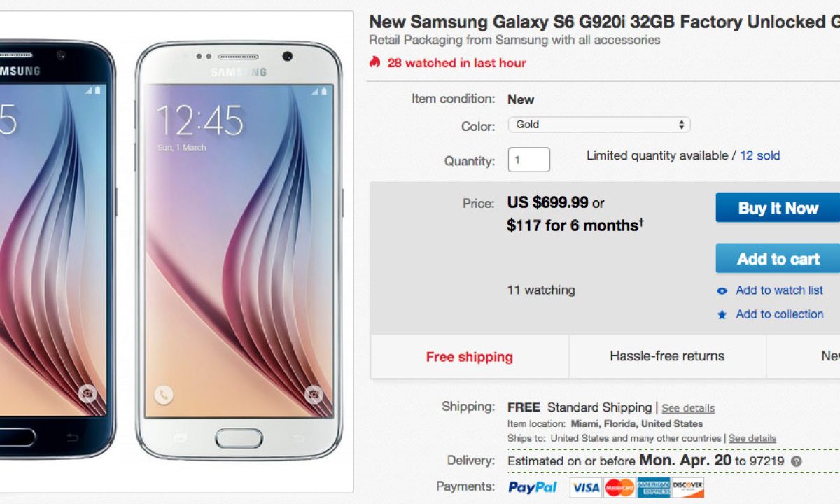This screenshot has width=840, height=504.
Task: Click the Add to cart button
Action: (x=778, y=258)
